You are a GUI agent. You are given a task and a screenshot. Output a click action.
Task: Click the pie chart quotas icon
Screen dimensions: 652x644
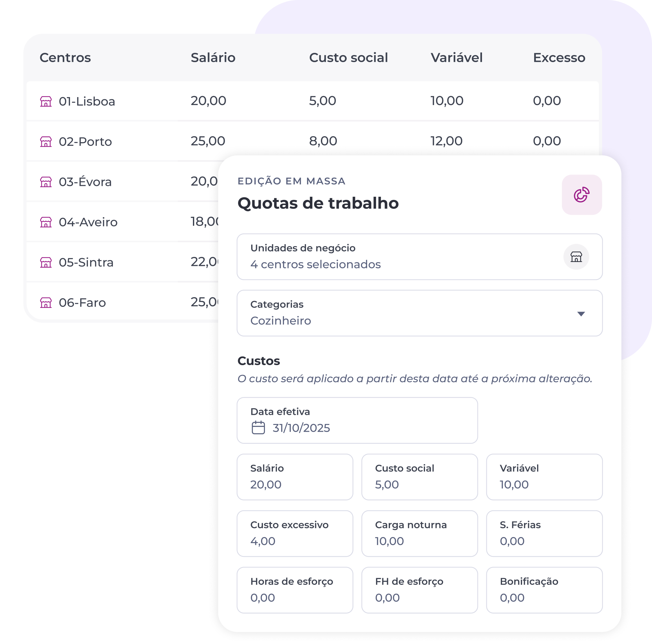tap(581, 195)
